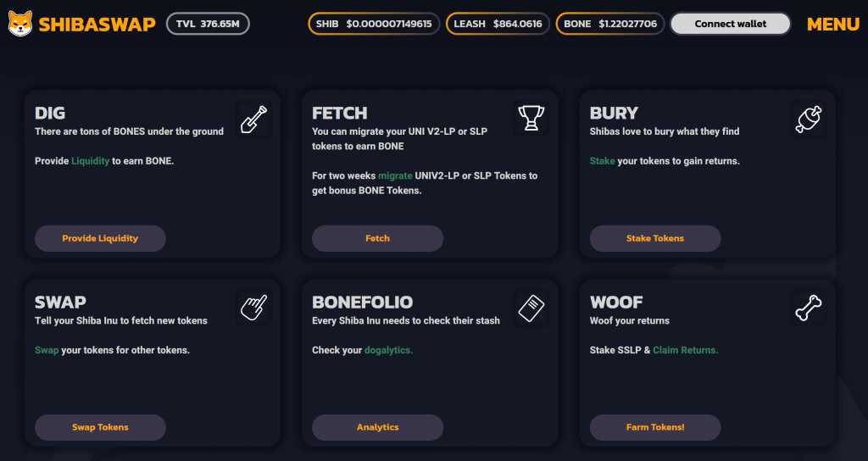The image size is (868, 461).
Task: Click the Shiba Inu dog logo
Action: [20, 24]
